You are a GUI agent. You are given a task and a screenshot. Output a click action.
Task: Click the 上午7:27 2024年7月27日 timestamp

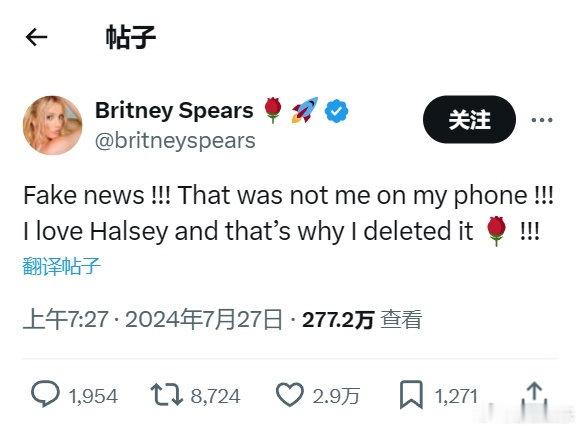pyautogui.click(x=152, y=319)
